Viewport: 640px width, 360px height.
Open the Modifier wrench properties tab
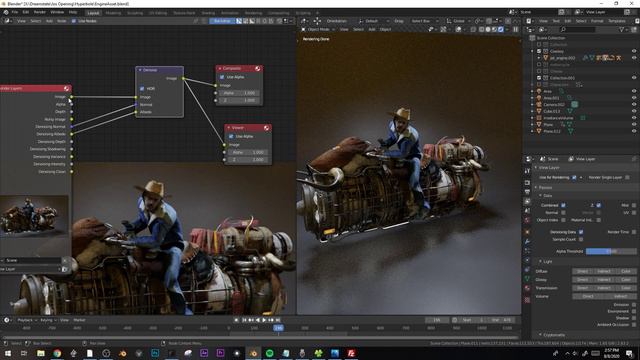[x=527, y=241]
